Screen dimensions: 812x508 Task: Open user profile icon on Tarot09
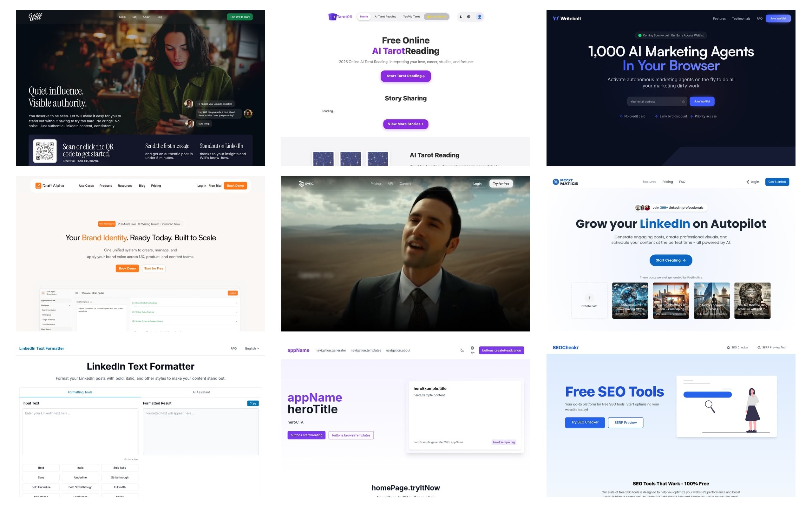tap(480, 17)
